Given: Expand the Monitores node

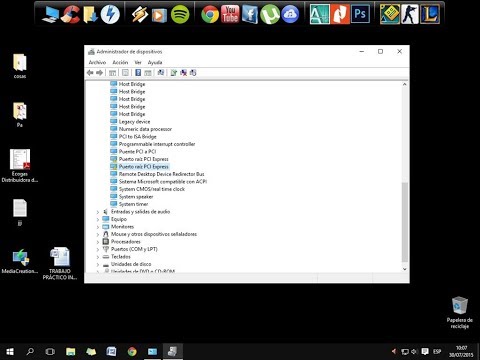Looking at the screenshot, I should [98, 227].
